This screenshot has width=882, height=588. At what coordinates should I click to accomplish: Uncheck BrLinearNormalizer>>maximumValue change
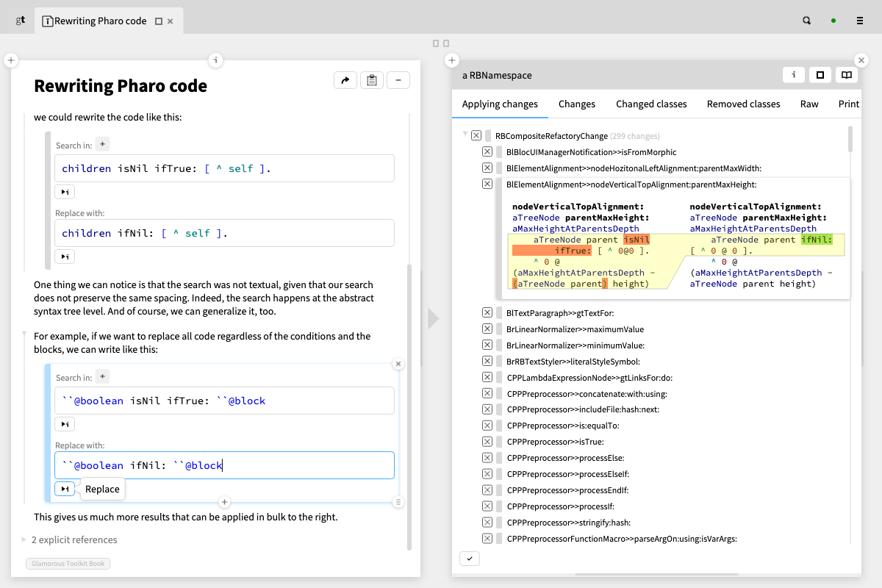[487, 329]
